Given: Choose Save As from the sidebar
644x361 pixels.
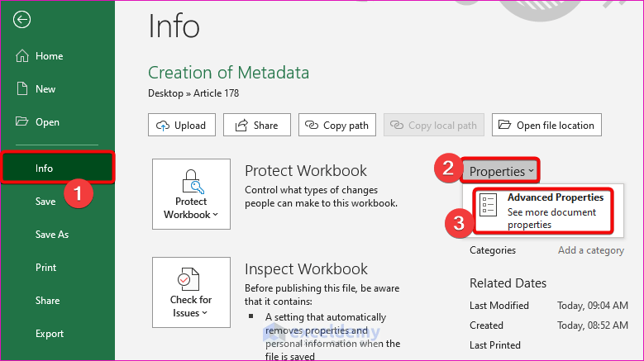Looking at the screenshot, I should [52, 235].
